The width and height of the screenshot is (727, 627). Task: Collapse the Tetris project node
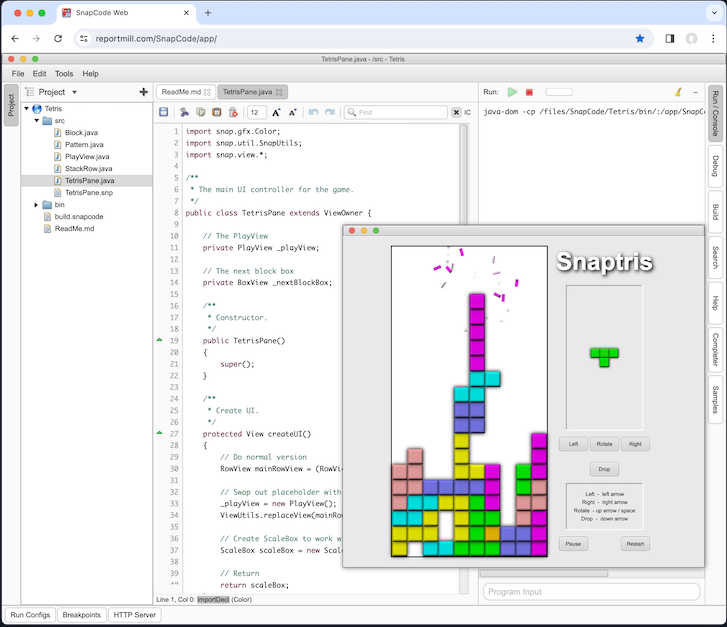click(x=26, y=109)
